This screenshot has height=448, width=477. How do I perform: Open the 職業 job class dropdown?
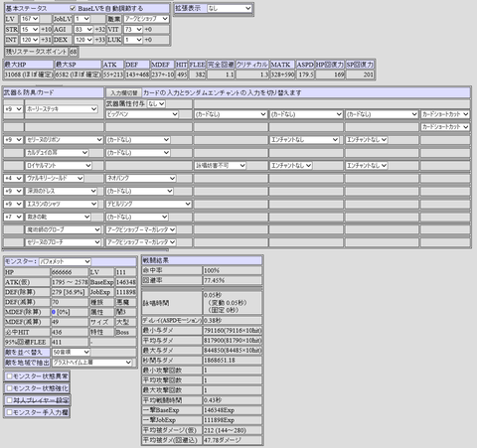(146, 19)
